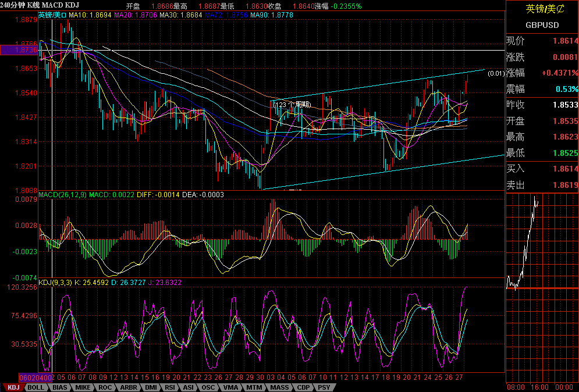Image resolution: width=579 pixels, height=392 pixels.
Task: Click the KDJ(9,3,3) indicator label
Action: (x=55, y=283)
